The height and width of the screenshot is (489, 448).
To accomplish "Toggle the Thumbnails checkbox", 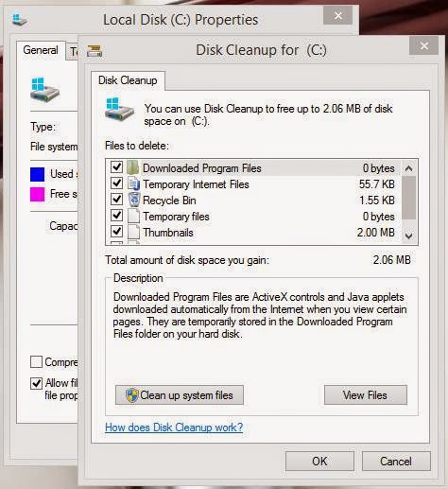I will click(x=116, y=232).
